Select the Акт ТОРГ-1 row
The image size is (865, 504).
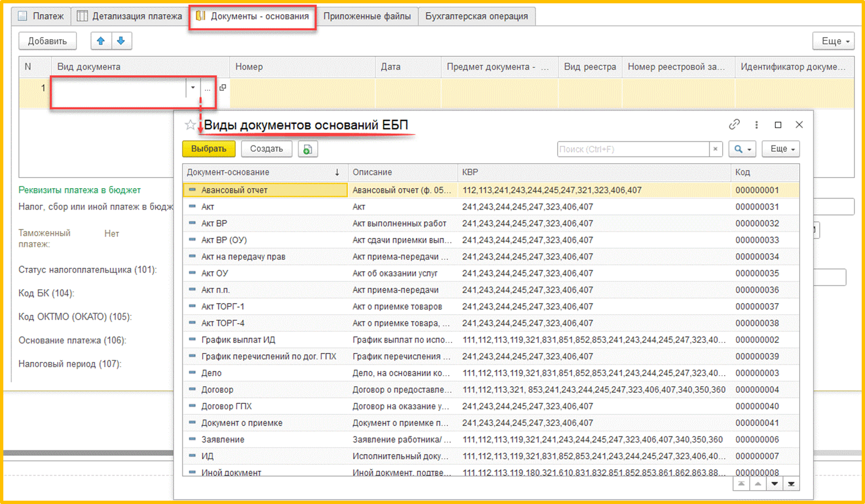pyautogui.click(x=491, y=306)
